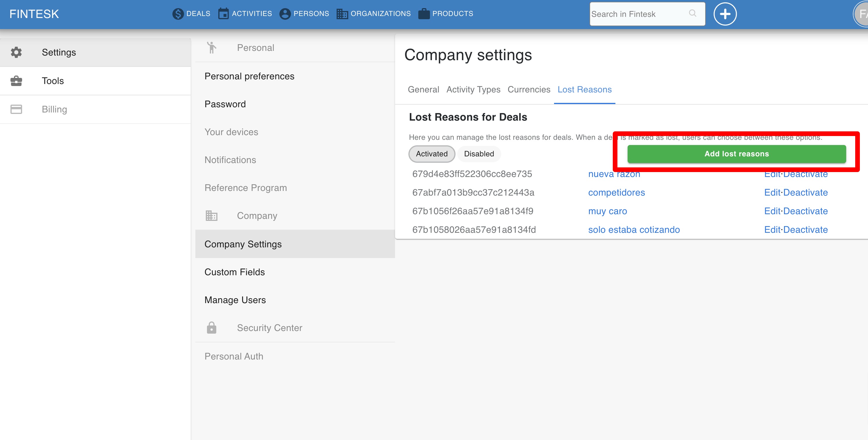Screen dimensions: 868x440
Task: Open Deals via dollar icon
Action: [178, 14]
